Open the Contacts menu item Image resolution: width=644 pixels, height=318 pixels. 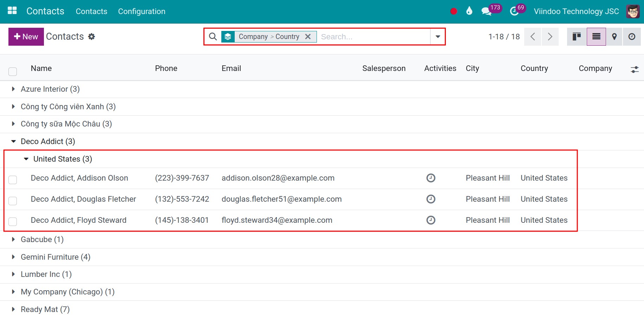click(x=91, y=11)
